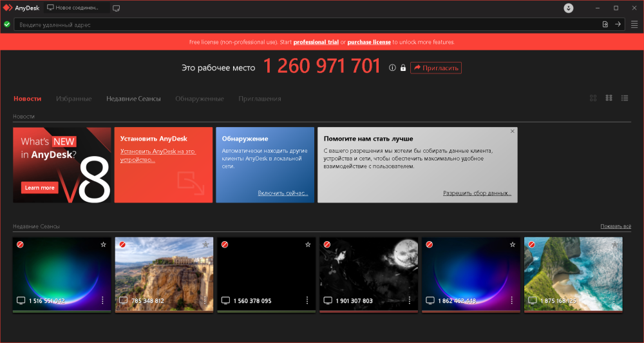Click Разрешить сбор данных link

pyautogui.click(x=477, y=193)
